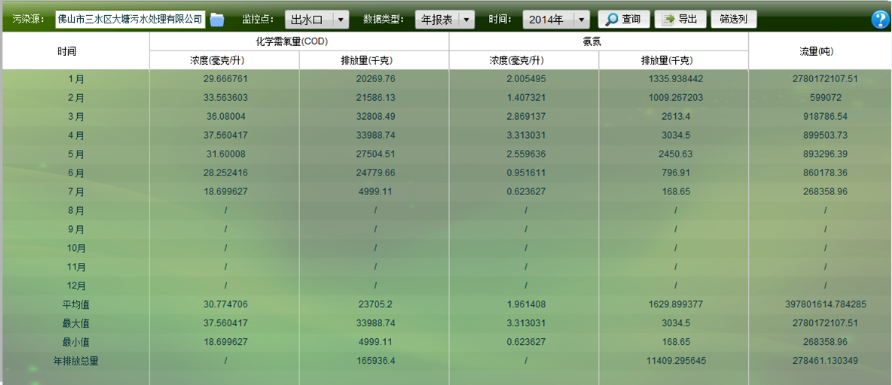
Task: Select the 年排放总量 row label
Action: pos(76,361)
